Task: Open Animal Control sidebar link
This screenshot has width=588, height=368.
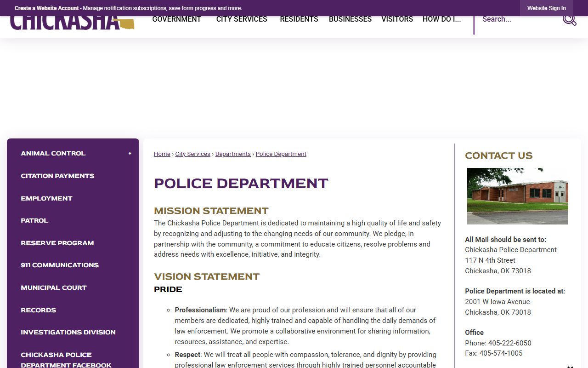Action: tap(53, 153)
